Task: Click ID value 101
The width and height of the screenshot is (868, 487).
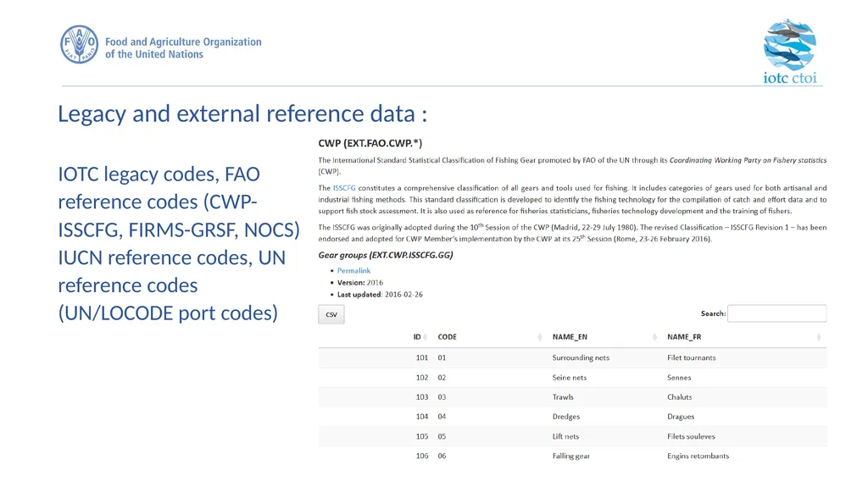Action: coord(422,357)
